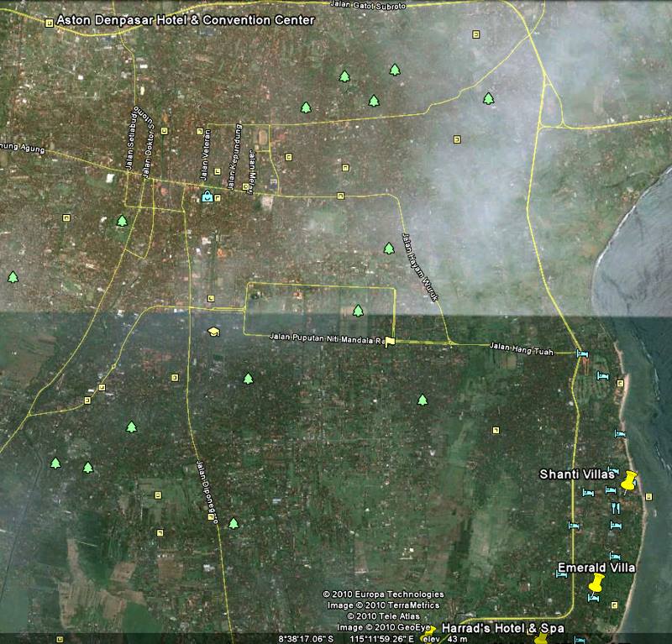Image resolution: width=672 pixels, height=644 pixels.
Task: Click the tree icon inside the Puputan square
Action: point(359,311)
